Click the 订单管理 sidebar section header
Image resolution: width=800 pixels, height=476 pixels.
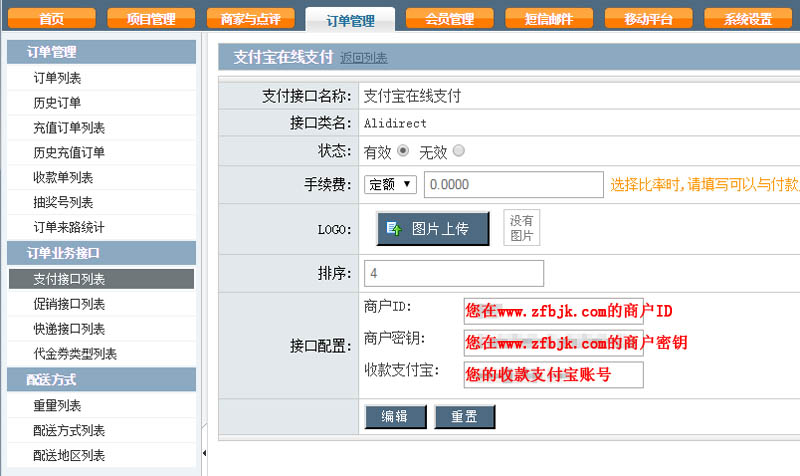(x=102, y=52)
